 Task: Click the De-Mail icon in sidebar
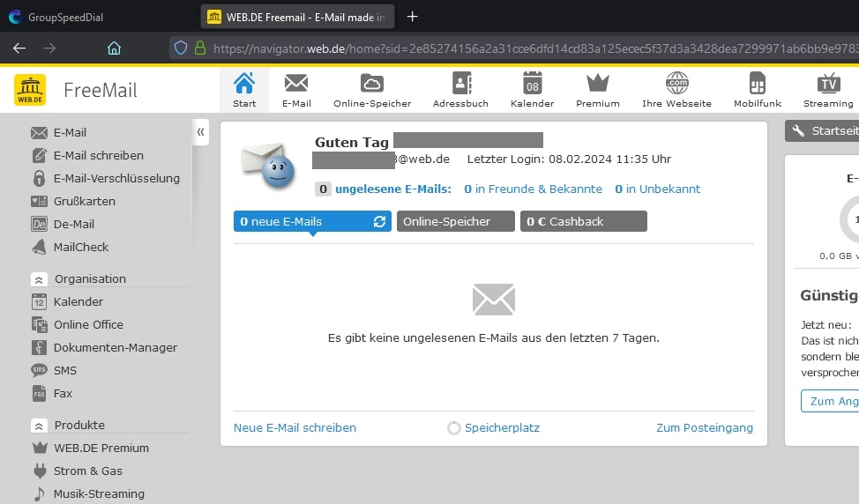coord(39,225)
